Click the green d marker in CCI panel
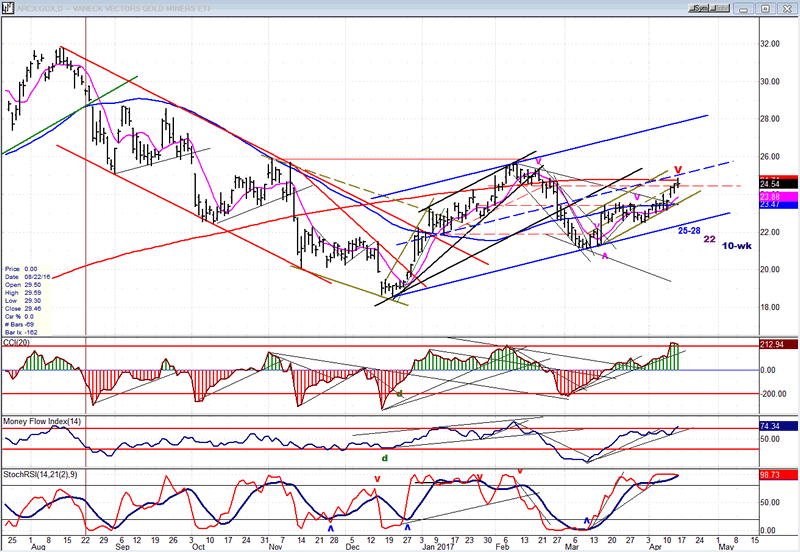800x552 pixels. [x=400, y=394]
